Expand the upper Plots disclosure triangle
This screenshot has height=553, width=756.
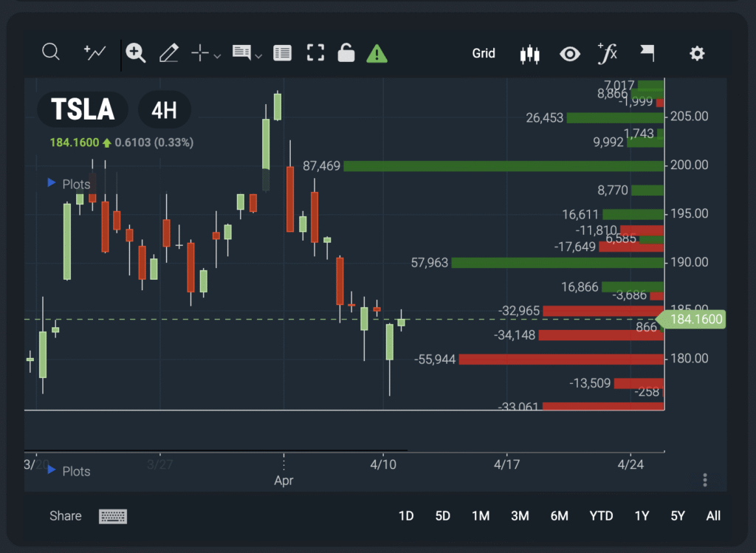(x=52, y=182)
